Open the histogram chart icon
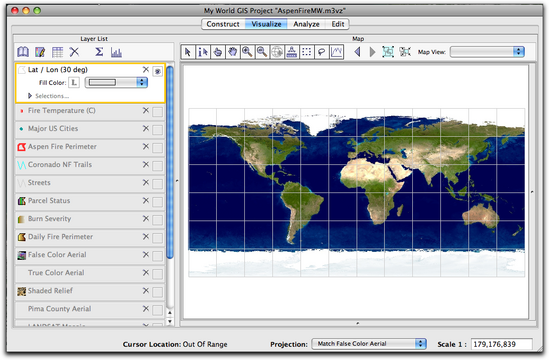The height and width of the screenshot is (360, 549). (x=116, y=52)
